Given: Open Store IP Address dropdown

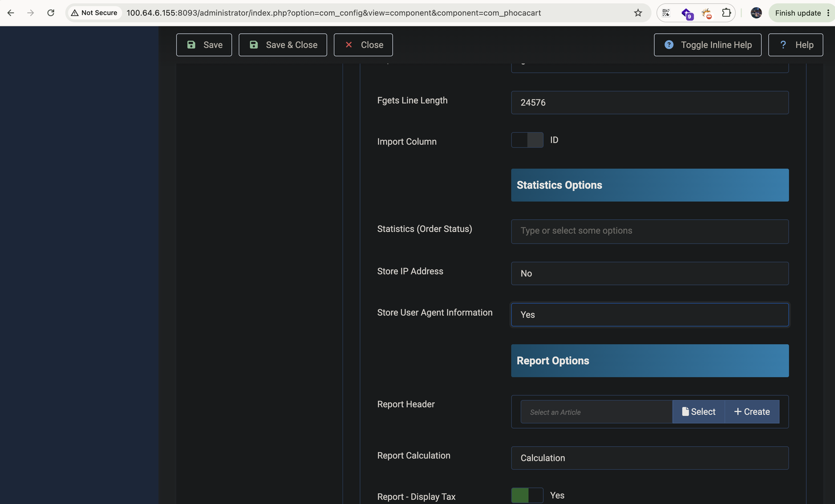Looking at the screenshot, I should tap(650, 273).
